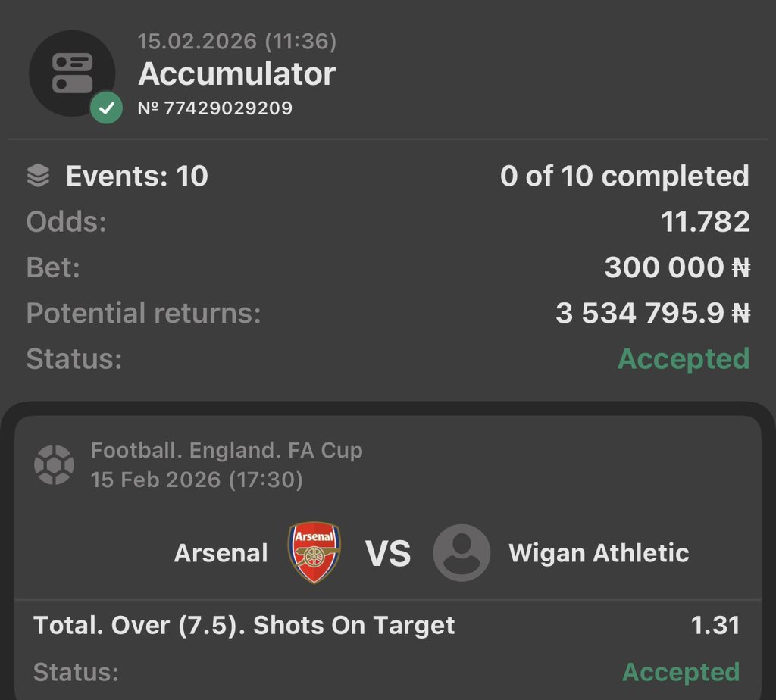The image size is (776, 700).
Task: Tap the 300 000 bet amount
Action: (677, 267)
